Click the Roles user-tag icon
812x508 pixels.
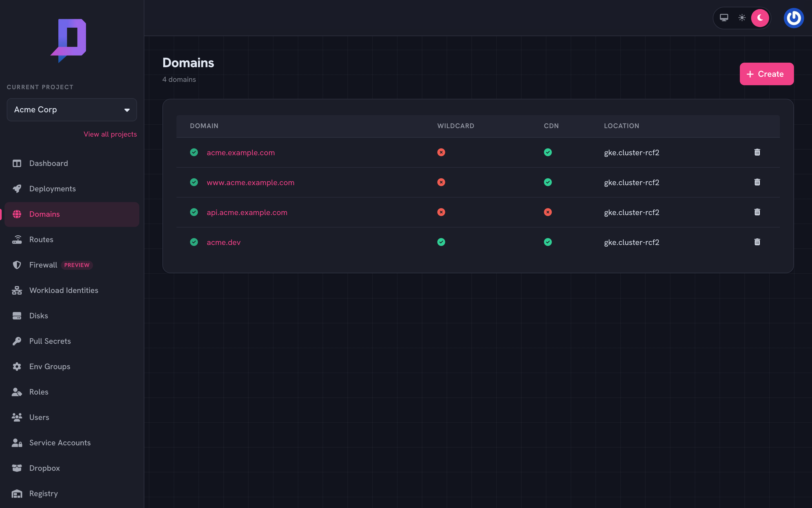pyautogui.click(x=17, y=392)
